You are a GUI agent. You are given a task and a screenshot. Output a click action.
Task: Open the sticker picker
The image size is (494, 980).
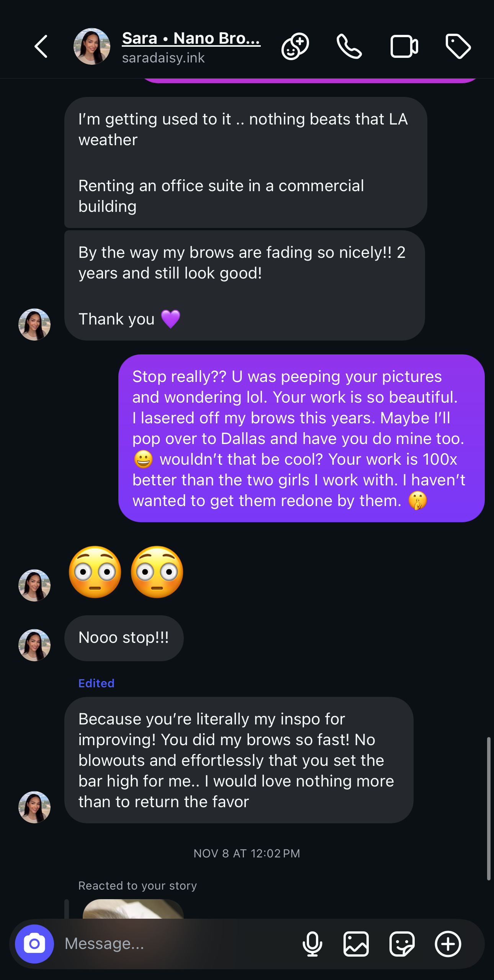click(x=402, y=944)
